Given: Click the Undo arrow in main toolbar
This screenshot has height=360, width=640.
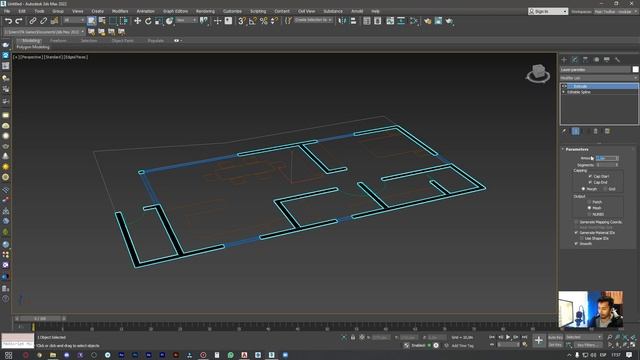Looking at the screenshot, I should click(8, 20).
